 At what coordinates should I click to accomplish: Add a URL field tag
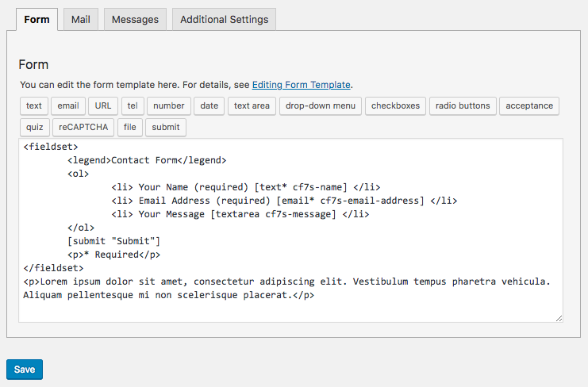[103, 106]
